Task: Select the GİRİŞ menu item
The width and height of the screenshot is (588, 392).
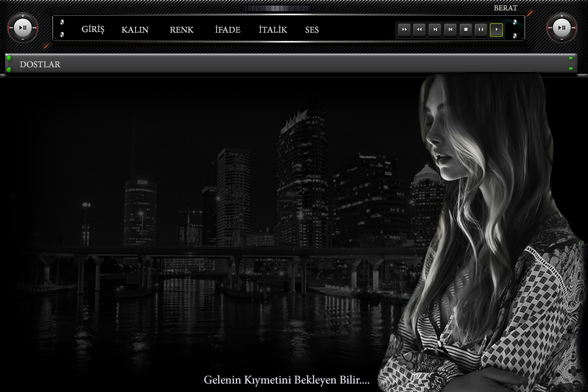Action: point(93,30)
